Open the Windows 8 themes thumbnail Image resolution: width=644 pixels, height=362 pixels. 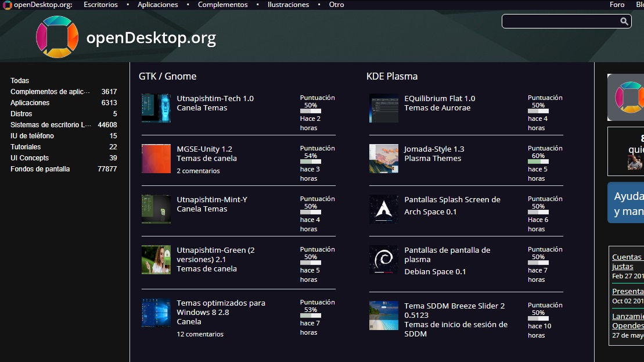point(156,313)
